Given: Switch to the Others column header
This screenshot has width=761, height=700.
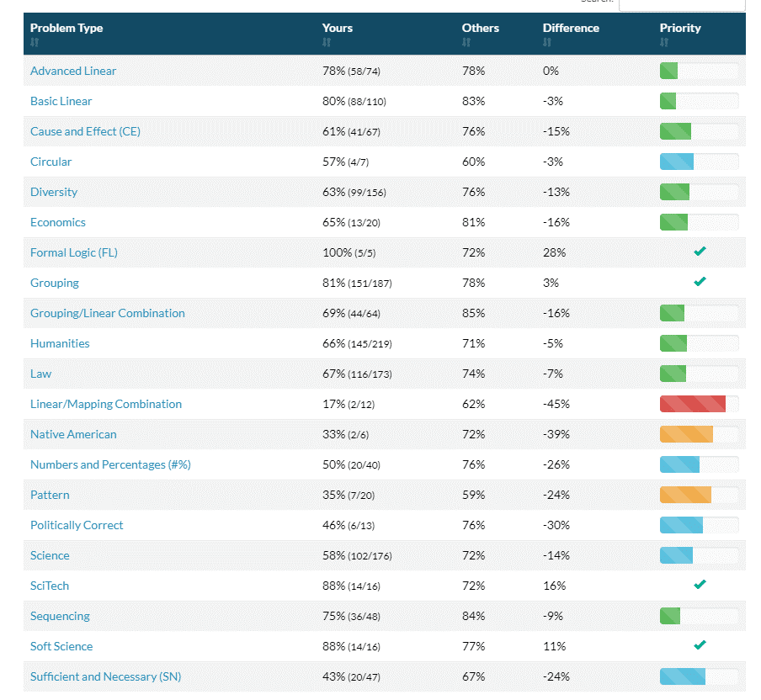Looking at the screenshot, I should pos(480,28).
